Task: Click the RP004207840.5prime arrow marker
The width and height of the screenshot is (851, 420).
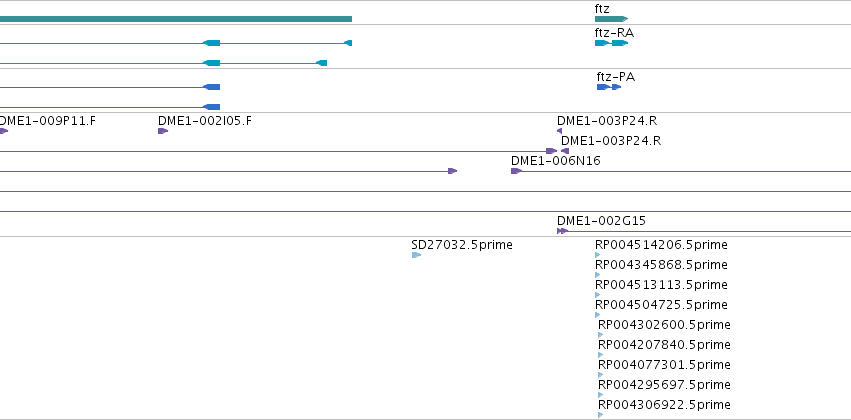Action: (600, 355)
